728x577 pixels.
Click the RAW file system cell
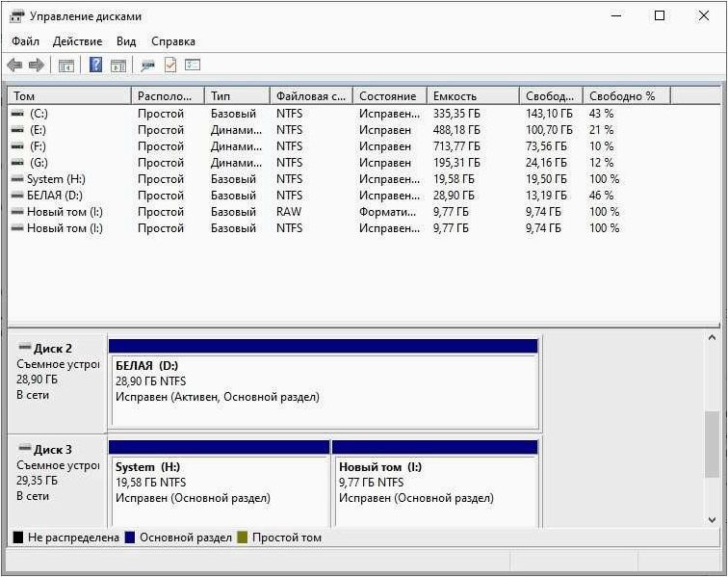click(x=289, y=212)
